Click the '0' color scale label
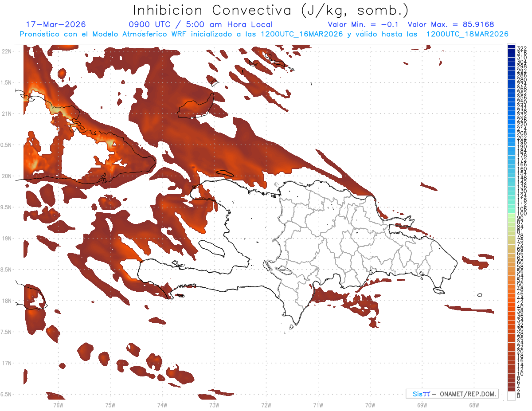The height and width of the screenshot is (411, 532). [519, 396]
